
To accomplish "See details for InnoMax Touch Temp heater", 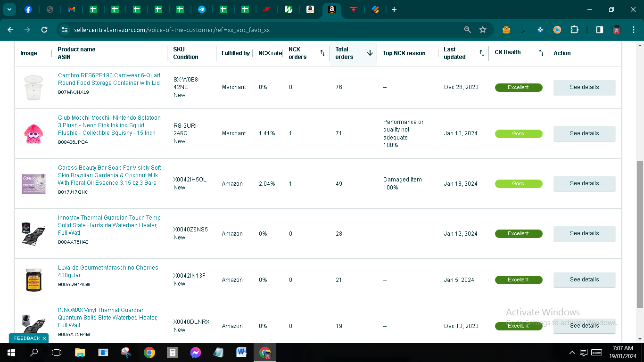I will [584, 233].
